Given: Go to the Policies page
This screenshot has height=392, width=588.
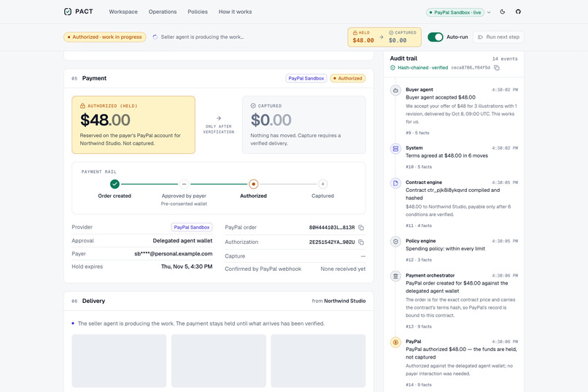Looking at the screenshot, I should coord(198,12).
